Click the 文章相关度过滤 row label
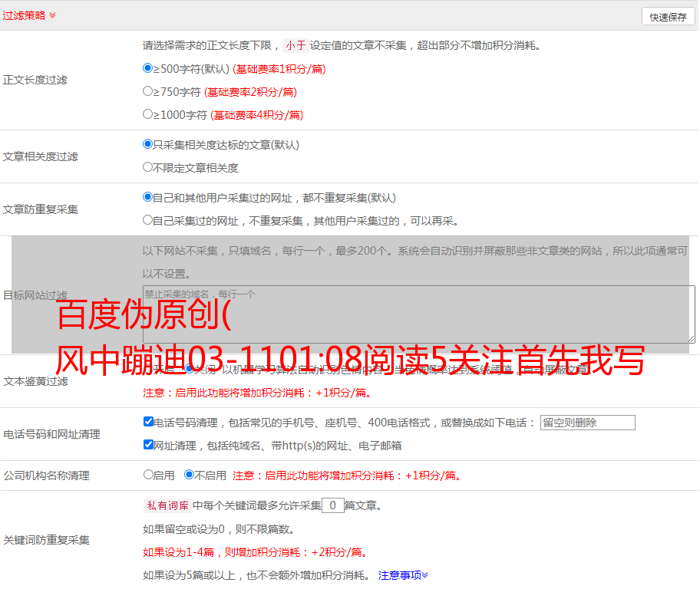Image resolution: width=700 pixels, height=589 pixels. click(x=40, y=156)
